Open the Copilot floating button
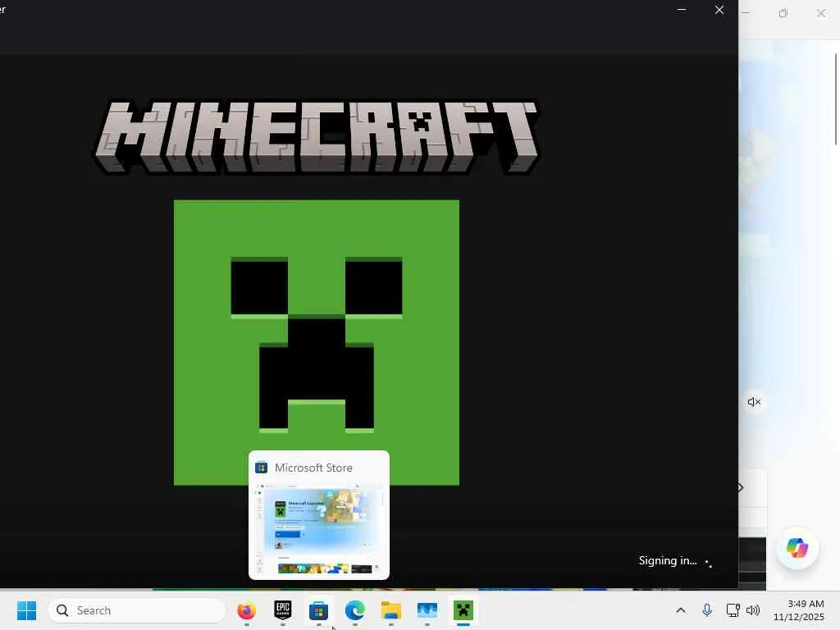The height and width of the screenshot is (630, 840). click(797, 547)
